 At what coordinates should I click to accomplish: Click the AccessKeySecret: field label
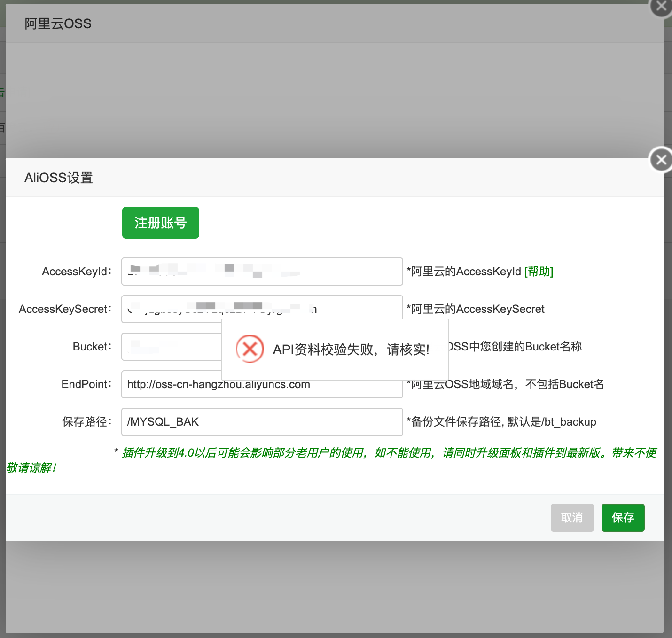point(65,309)
